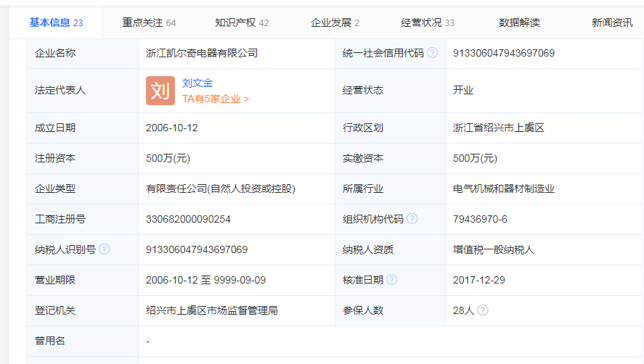Click 有限责任公司(自然人投资或控股) value
The height and width of the screenshot is (364, 644).
pos(221,189)
